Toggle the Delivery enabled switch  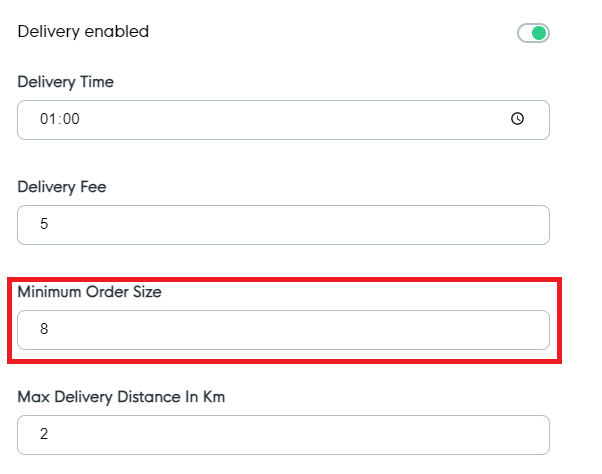tap(533, 33)
